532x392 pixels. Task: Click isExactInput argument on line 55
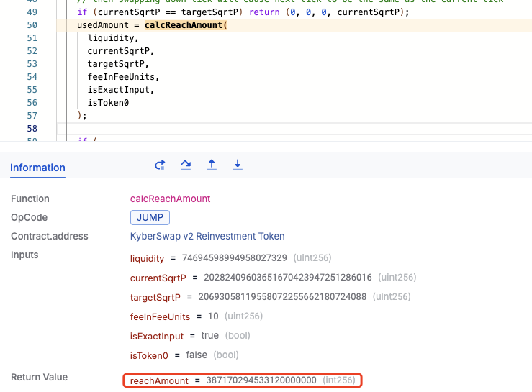(x=118, y=90)
